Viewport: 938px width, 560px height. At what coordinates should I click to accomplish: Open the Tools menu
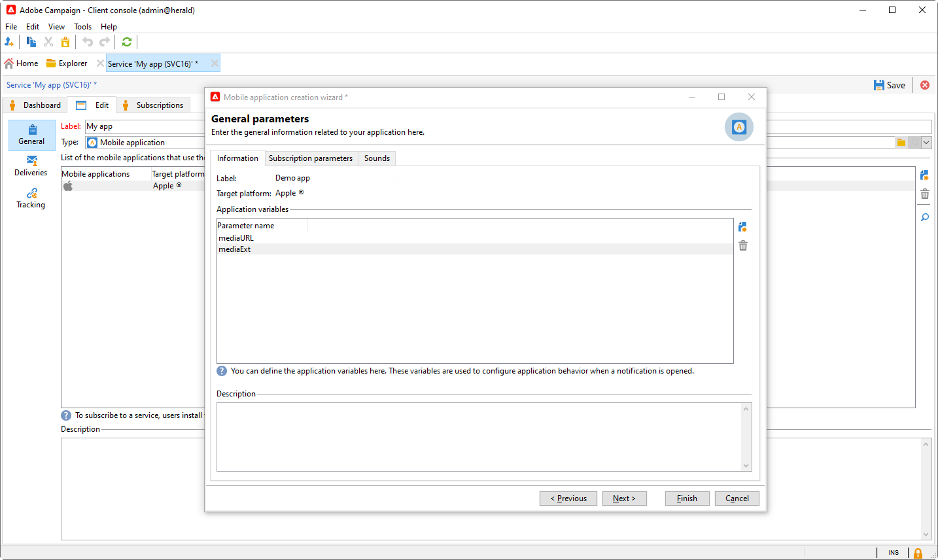click(x=82, y=27)
